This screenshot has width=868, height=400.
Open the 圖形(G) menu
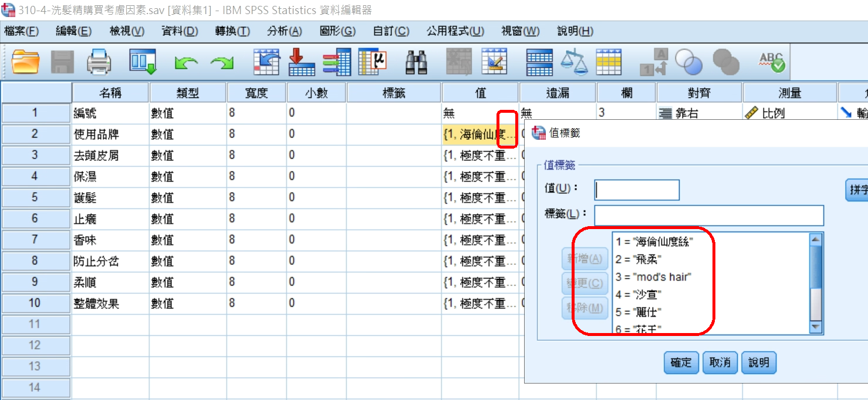click(337, 31)
